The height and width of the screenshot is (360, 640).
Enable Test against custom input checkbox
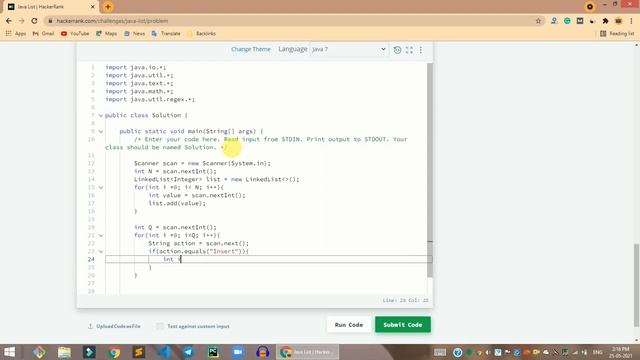pyautogui.click(x=160, y=326)
